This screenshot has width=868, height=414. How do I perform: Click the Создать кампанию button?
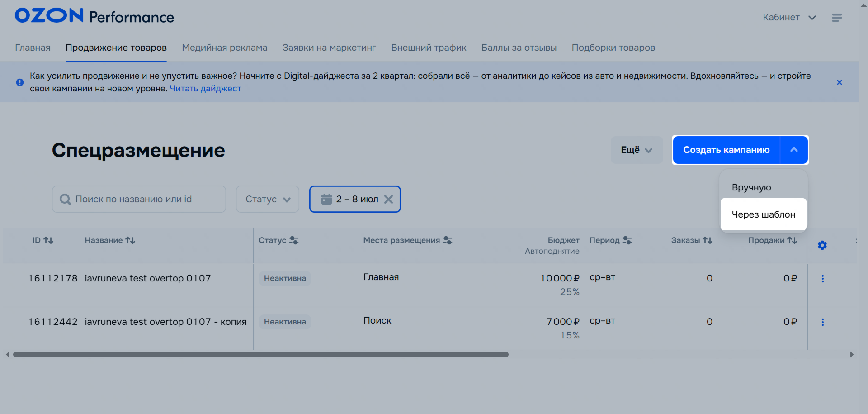click(726, 150)
